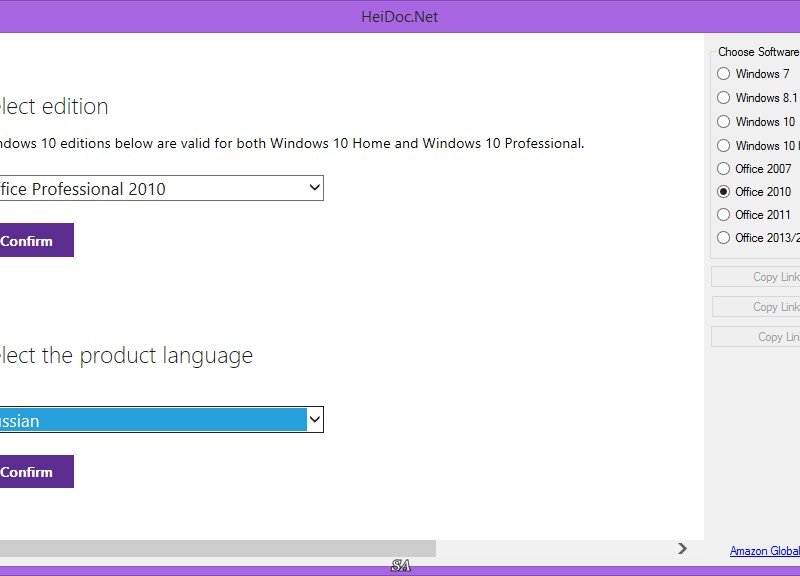The image size is (800, 576).
Task: Click Confirm below the language dropdown
Action: tap(37, 471)
